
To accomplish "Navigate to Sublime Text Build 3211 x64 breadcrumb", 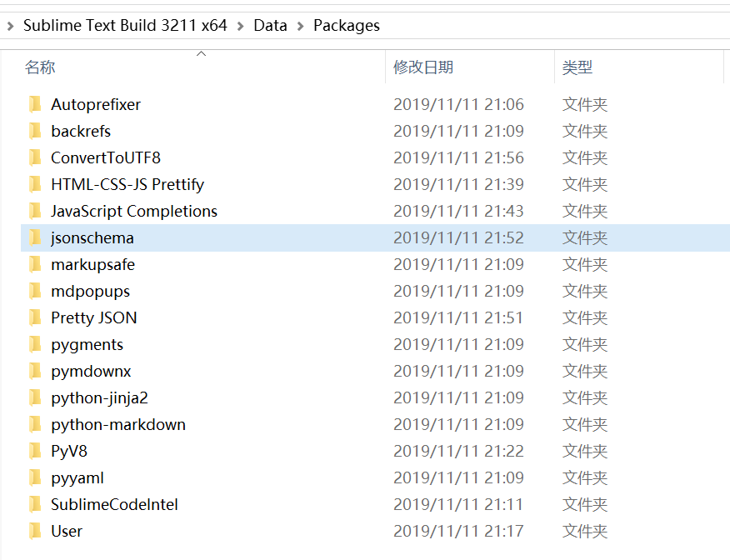I will 125,25.
